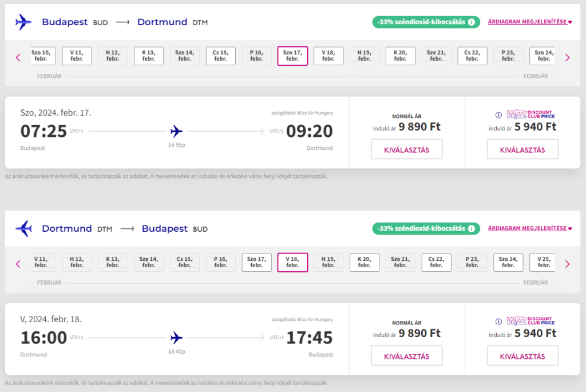Click info icon on outbound CO2 emission badge
Viewport: 586px width, 392px height.
472,22
